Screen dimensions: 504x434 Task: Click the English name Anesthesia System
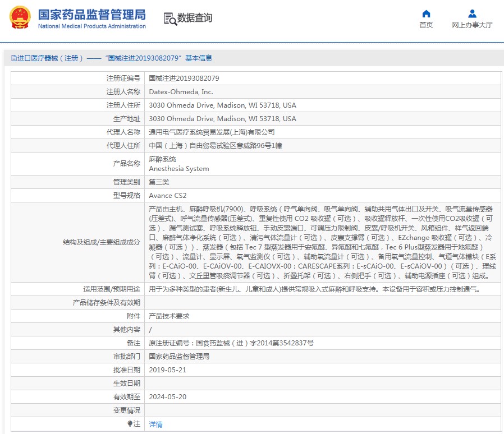[x=179, y=169]
